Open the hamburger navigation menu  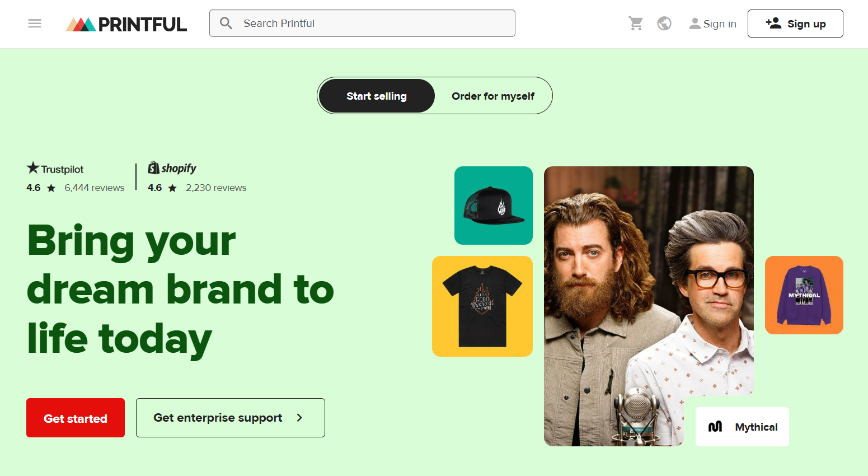[34, 23]
